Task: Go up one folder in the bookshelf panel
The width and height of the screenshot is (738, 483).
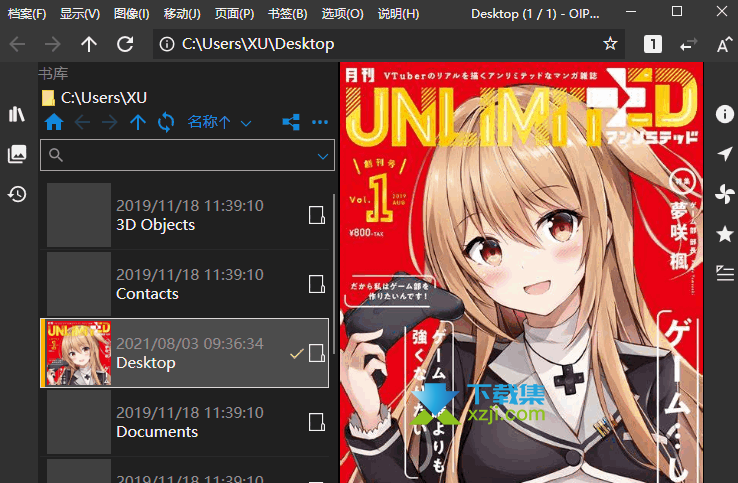Action: tap(138, 123)
